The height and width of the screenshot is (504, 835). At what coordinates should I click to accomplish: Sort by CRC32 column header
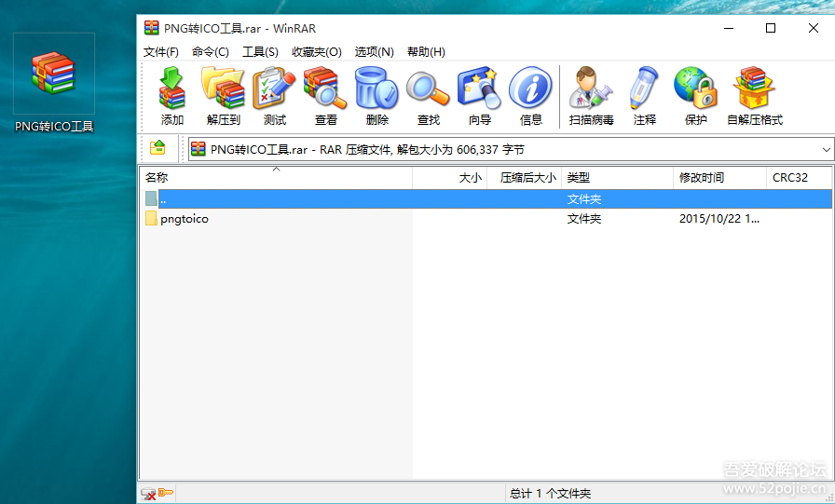[x=799, y=177]
